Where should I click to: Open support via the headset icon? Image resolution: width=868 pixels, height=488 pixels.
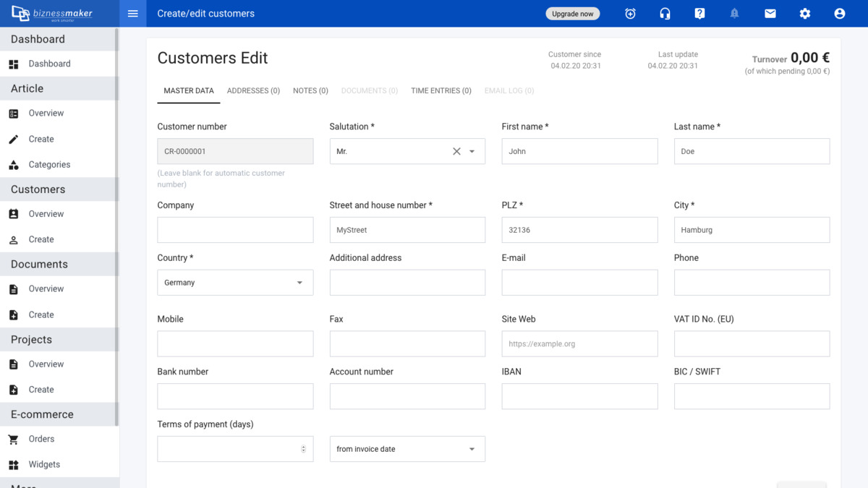coord(665,14)
